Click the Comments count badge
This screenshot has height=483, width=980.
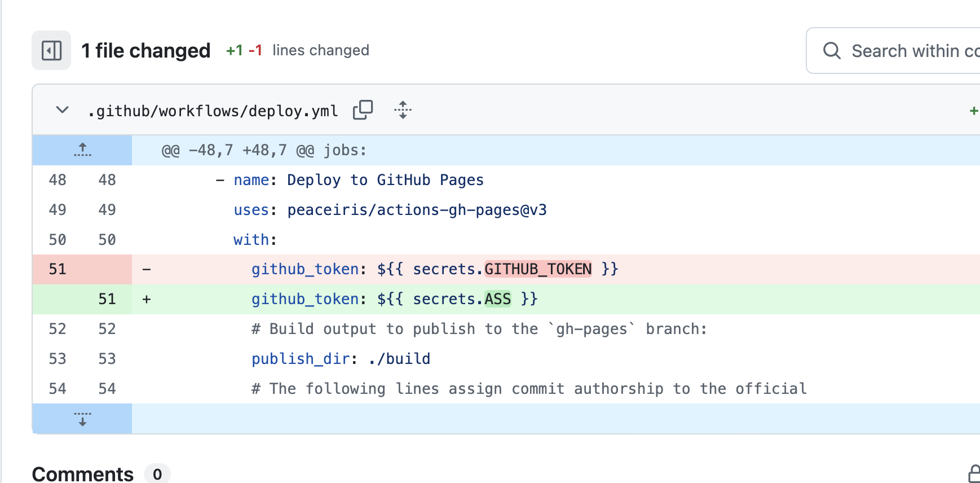click(x=157, y=474)
